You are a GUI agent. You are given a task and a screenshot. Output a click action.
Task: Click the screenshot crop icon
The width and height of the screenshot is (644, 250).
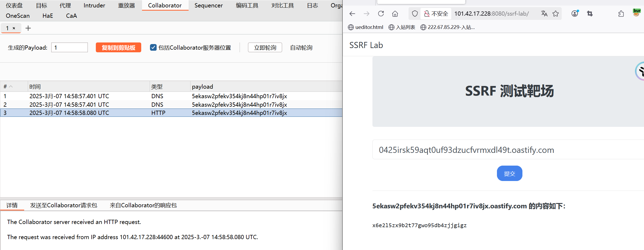590,14
